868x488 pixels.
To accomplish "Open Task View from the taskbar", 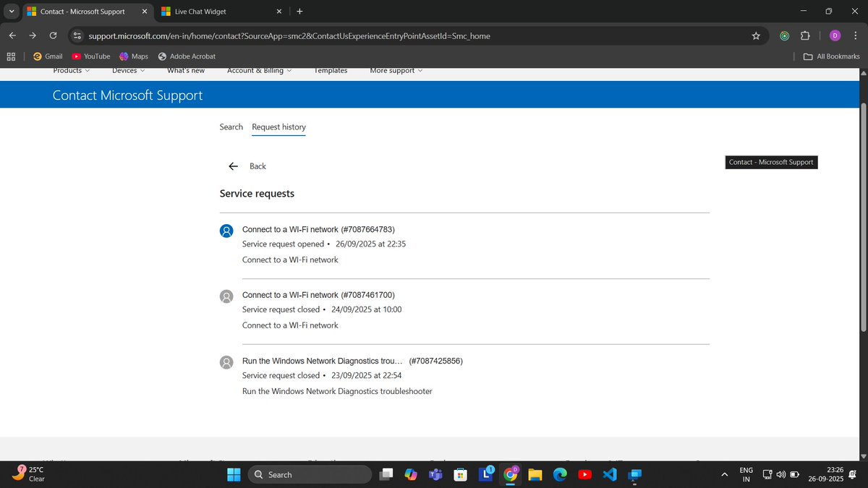I will click(x=387, y=474).
